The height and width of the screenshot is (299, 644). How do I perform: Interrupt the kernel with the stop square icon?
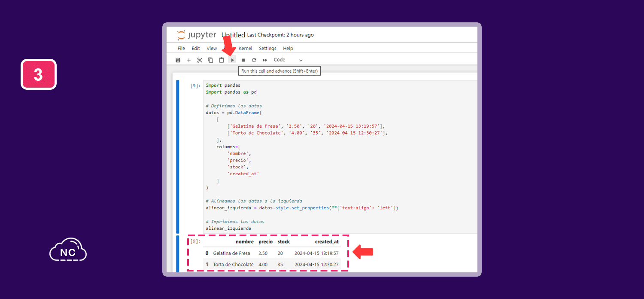tap(243, 60)
